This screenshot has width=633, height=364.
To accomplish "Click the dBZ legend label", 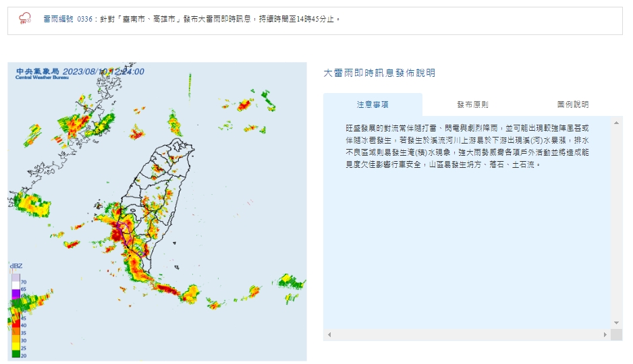I will coord(16,266).
